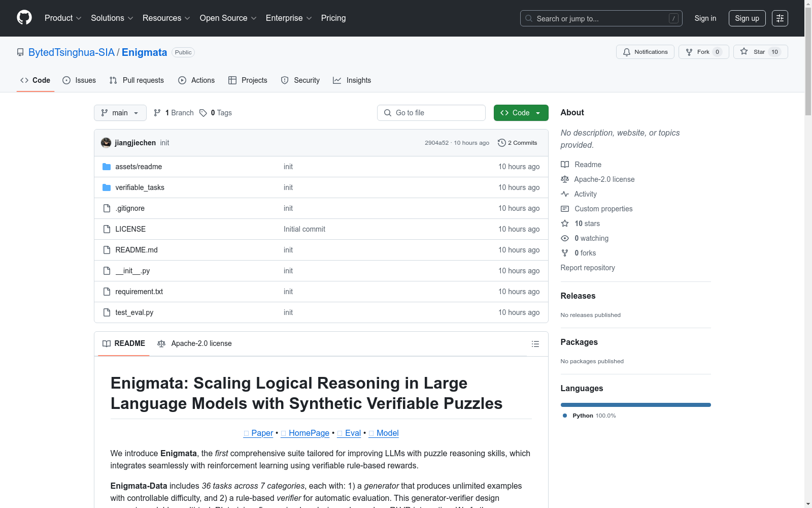The image size is (812, 508).
Task: Click the repository book icon beside BytedTsinghua-SIA
Action: point(20,52)
